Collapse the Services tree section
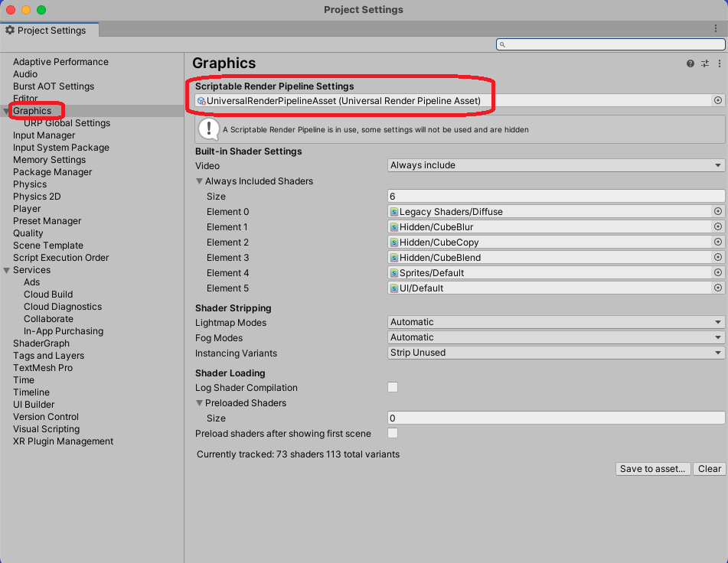Viewport: 728px width, 563px height. (x=7, y=270)
